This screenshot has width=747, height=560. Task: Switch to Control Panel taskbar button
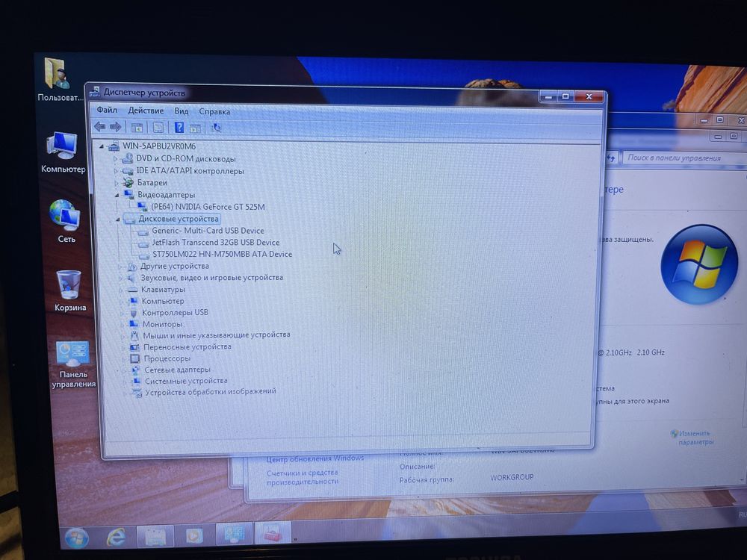pos(234,535)
